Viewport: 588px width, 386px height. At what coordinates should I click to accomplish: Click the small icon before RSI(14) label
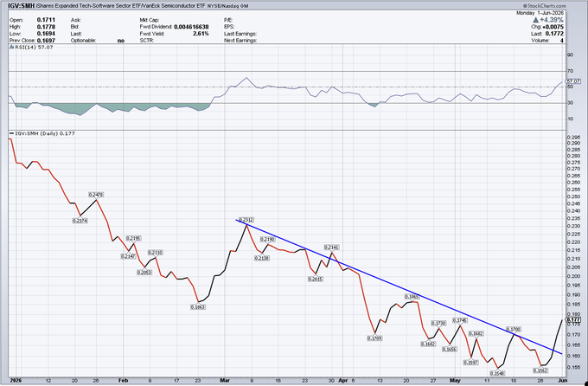click(x=11, y=47)
